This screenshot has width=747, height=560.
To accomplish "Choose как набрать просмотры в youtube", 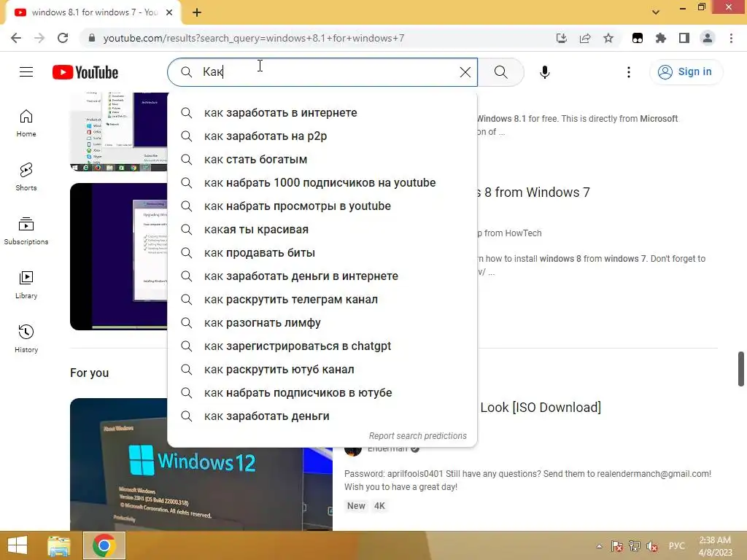I will [322, 206].
